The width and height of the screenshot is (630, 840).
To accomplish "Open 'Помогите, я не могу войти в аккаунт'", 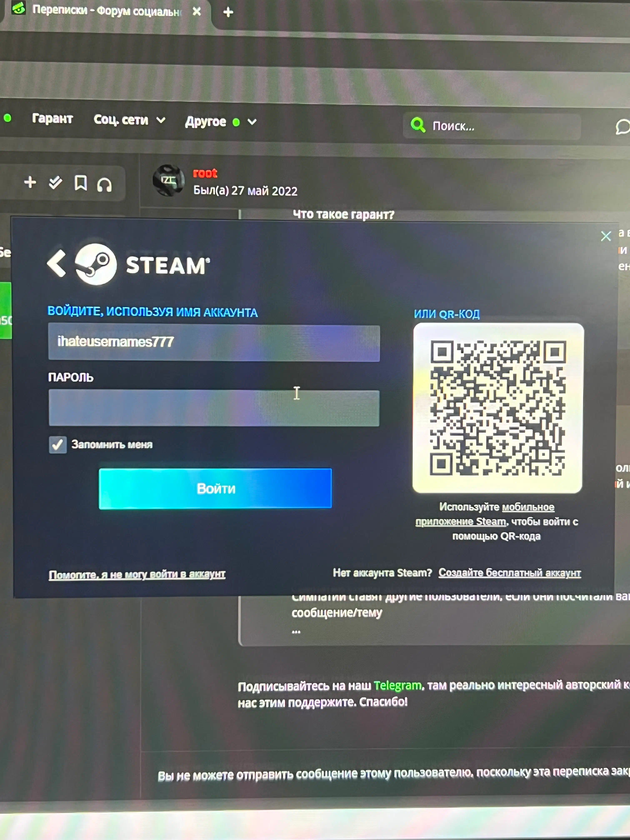I will click(x=137, y=574).
